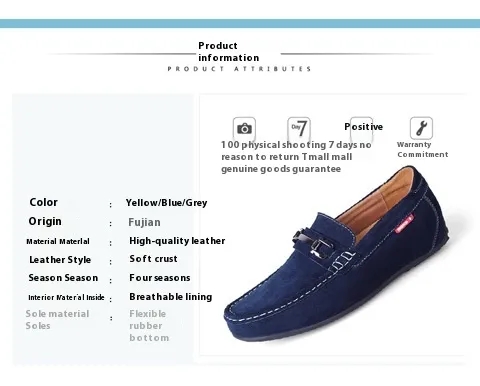480x386 pixels.
Task: Click Flexible rubber bottom text
Action: point(149,326)
